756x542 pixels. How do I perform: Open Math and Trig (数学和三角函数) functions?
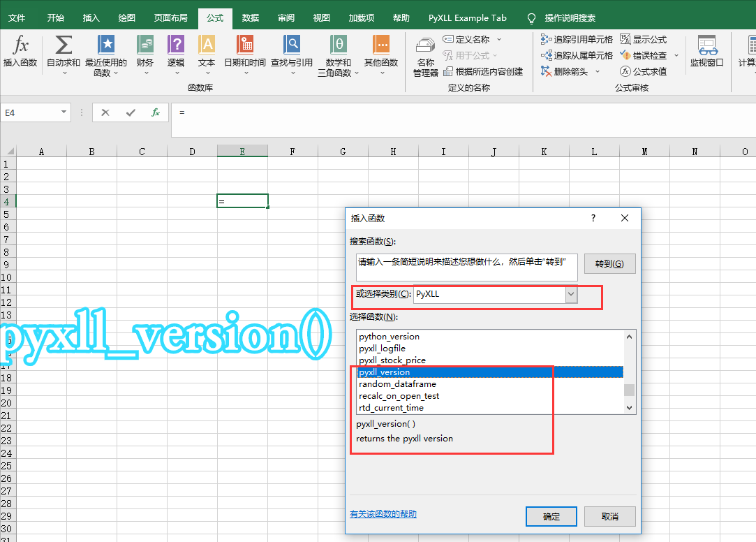[x=339, y=55]
